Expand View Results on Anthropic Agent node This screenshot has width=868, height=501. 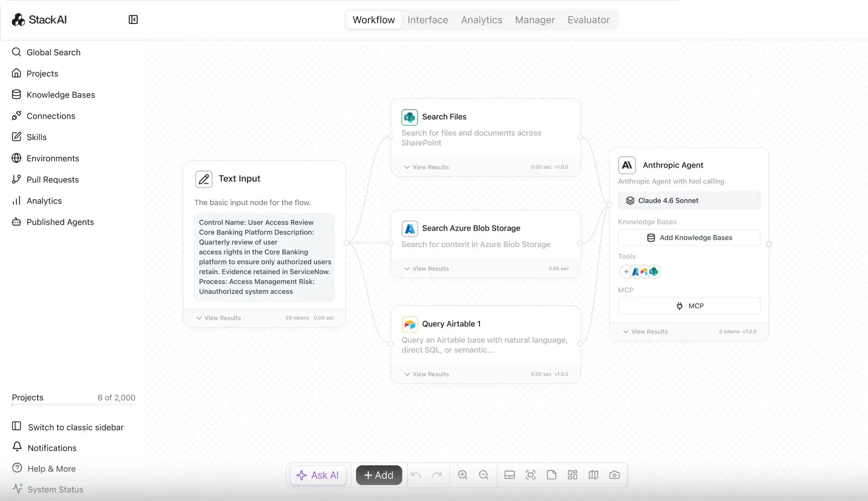(x=646, y=332)
